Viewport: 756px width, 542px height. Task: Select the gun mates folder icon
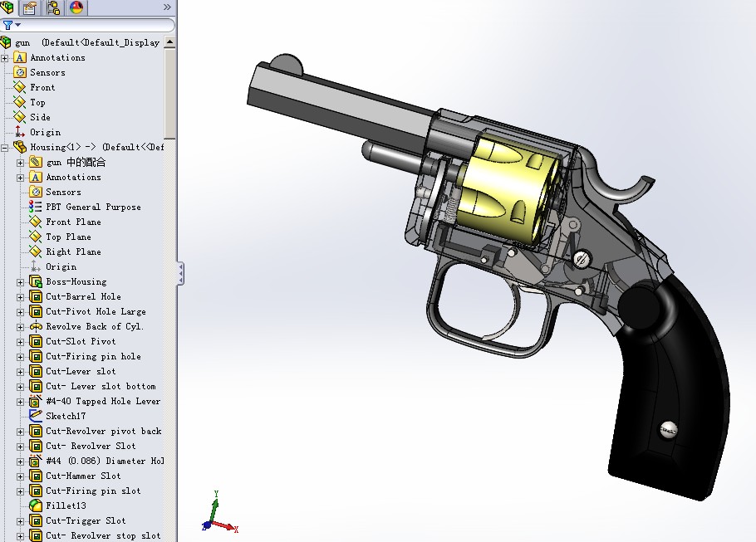click(x=35, y=162)
